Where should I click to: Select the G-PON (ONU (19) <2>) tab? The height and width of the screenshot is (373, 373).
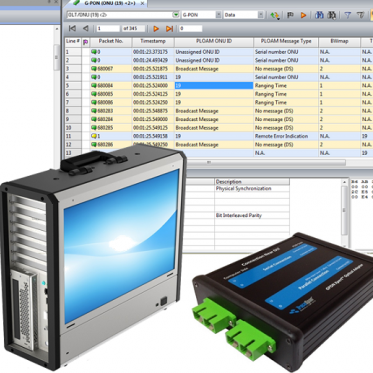[x=107, y=3]
